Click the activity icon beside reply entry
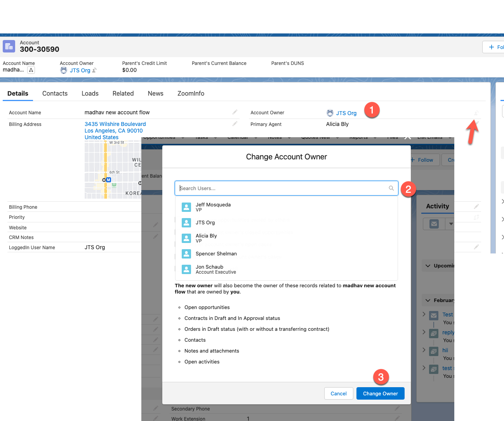504x421 pixels. 434,333
